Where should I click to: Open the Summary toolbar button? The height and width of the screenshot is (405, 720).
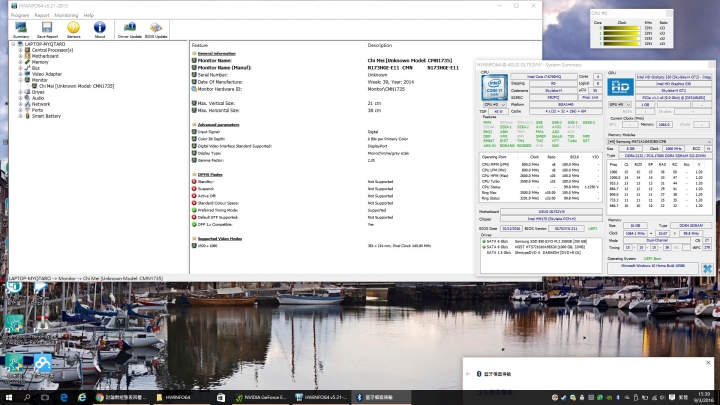pos(21,30)
